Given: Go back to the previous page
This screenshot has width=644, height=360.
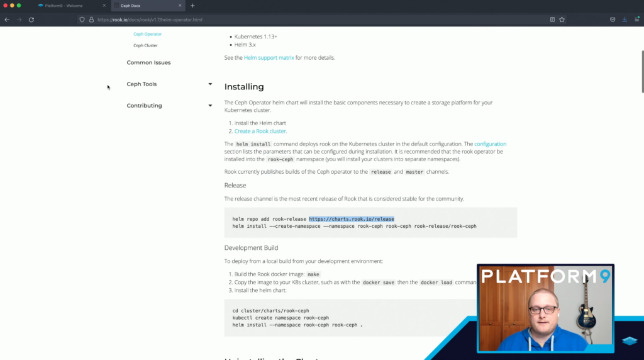Looking at the screenshot, I should point(7,20).
